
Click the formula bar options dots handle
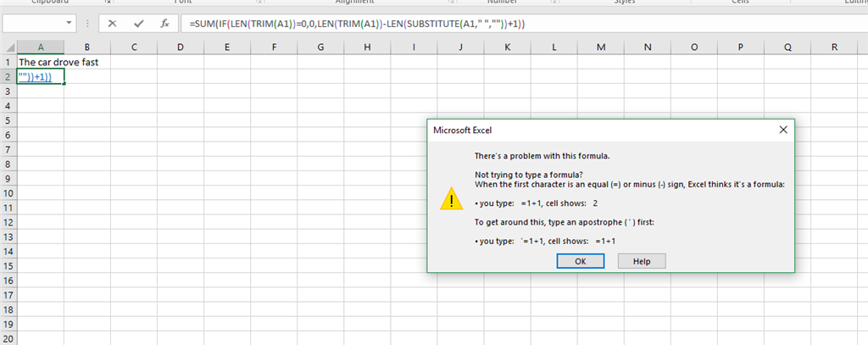click(87, 24)
